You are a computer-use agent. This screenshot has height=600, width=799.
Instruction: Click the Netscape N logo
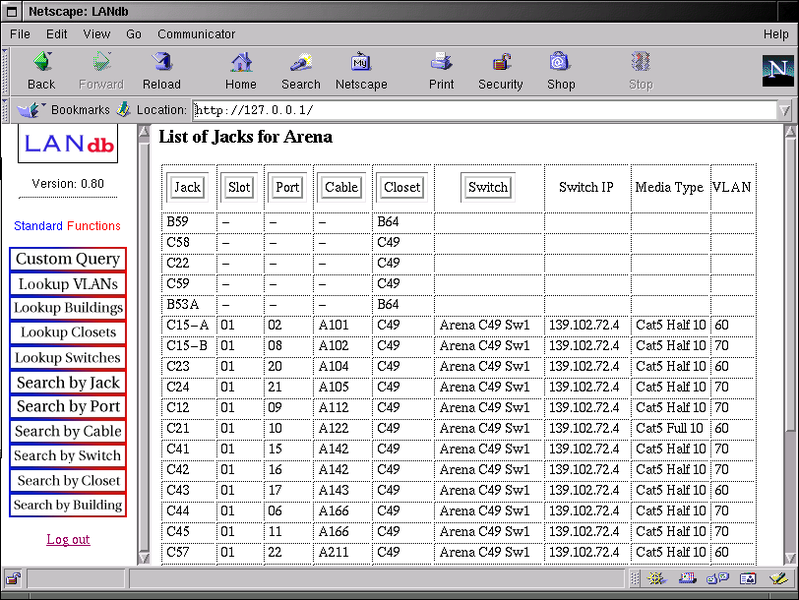[x=778, y=70]
